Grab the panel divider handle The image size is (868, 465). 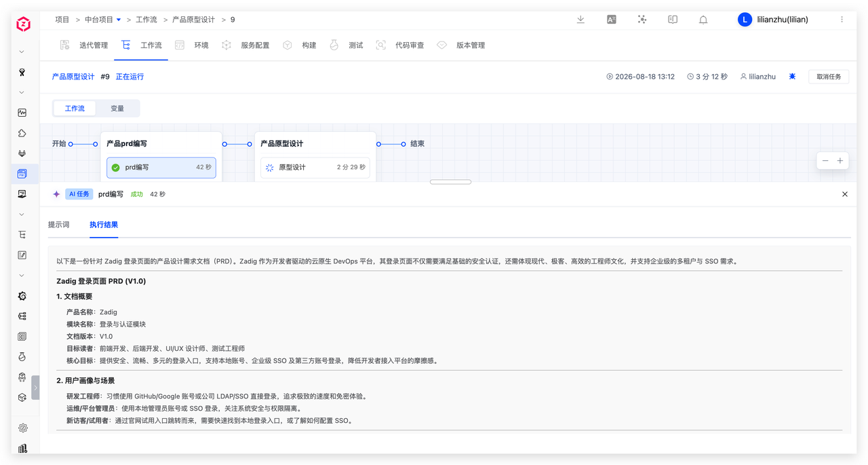(450, 182)
